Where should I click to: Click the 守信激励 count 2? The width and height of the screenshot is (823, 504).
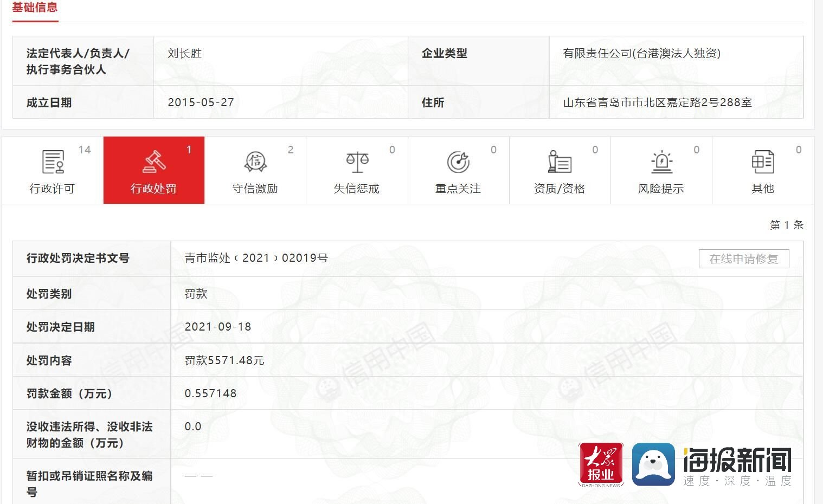coord(291,150)
